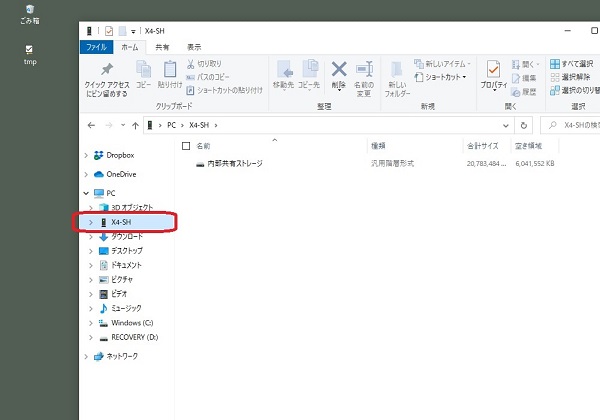Image resolution: width=600 pixels, height=420 pixels.
Task: Sort by 名前 column header
Action: [x=203, y=146]
